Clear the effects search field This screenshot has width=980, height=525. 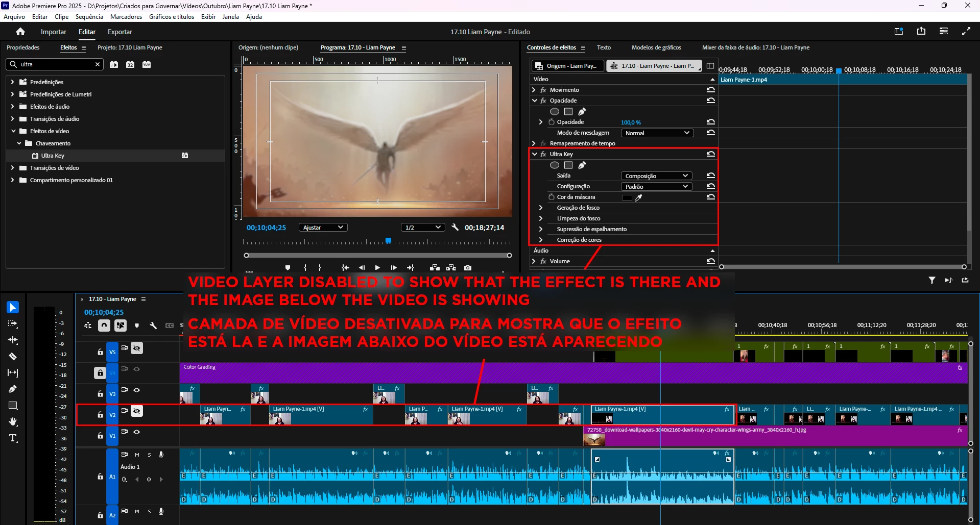98,64
